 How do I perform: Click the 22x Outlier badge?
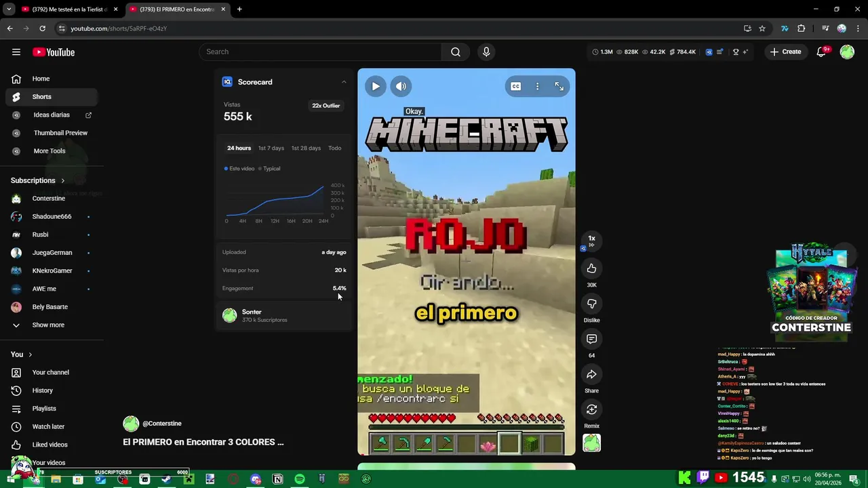pos(326,106)
